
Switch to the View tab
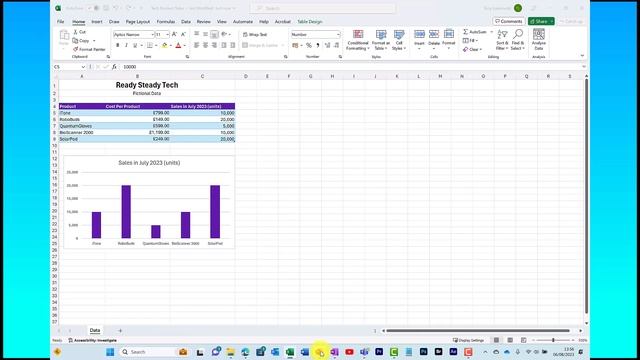point(222,22)
